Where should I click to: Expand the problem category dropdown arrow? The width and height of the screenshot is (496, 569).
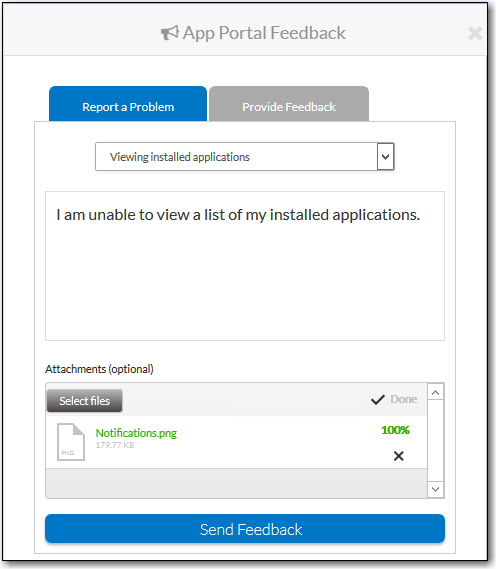click(x=385, y=157)
